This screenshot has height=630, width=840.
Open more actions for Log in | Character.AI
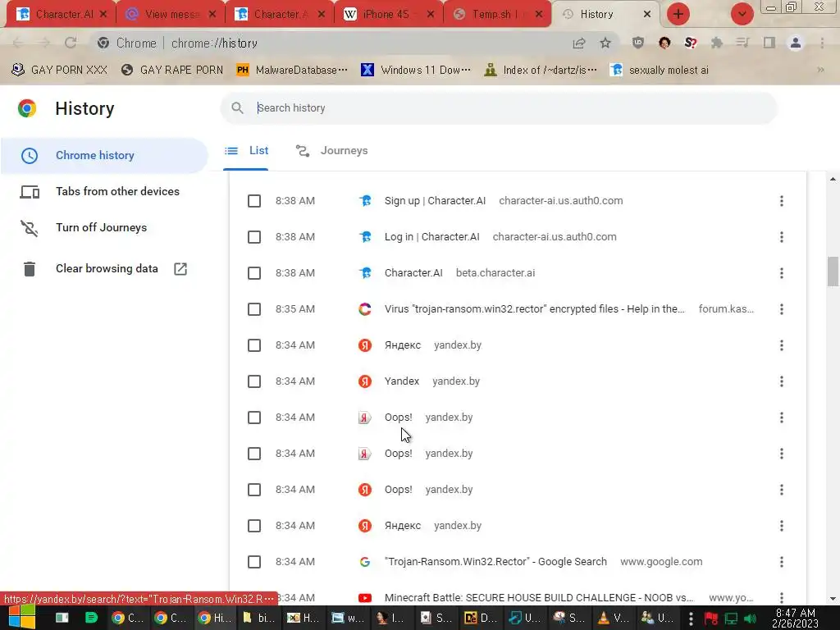(782, 237)
